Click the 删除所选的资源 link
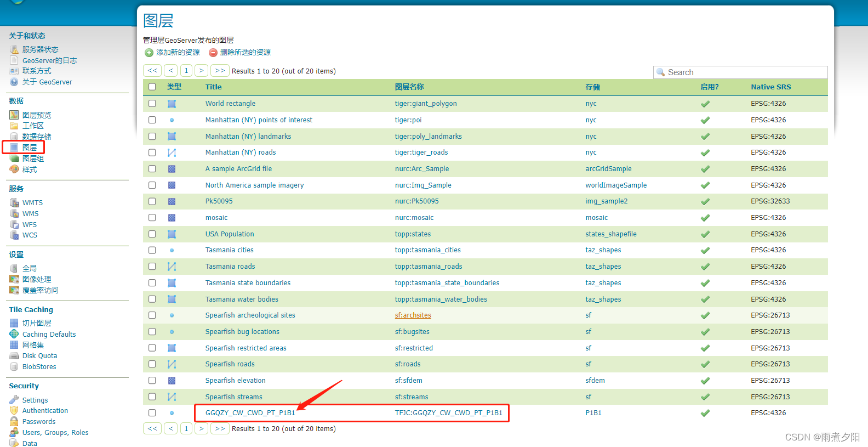The height and width of the screenshot is (447, 868). [x=245, y=52]
